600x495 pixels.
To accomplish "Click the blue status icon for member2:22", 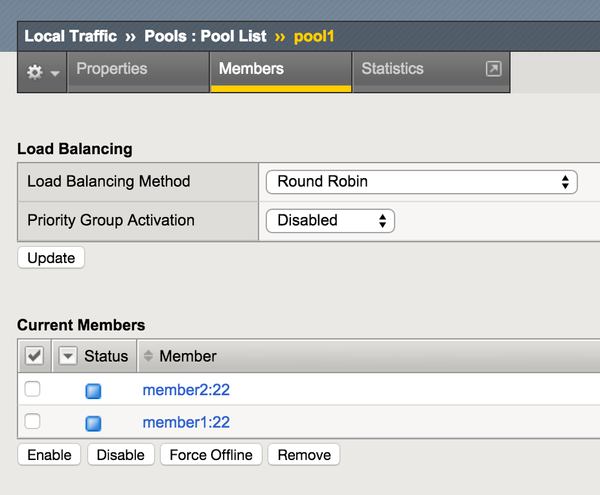I will 93,391.
